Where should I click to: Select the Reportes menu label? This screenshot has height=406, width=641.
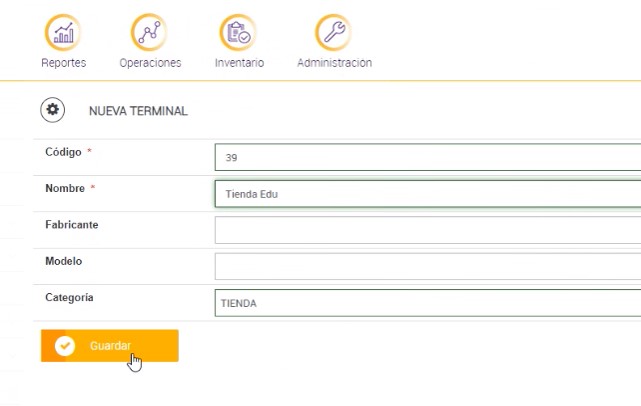point(63,63)
